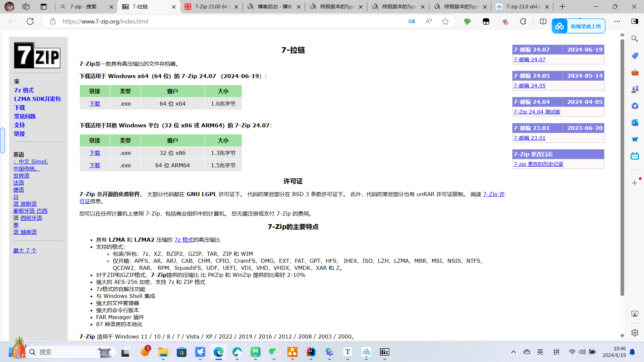Image resolution: width=644 pixels, height=362 pixels.
Task: Click 下载 link for 64 位 x64
Action: (95, 104)
